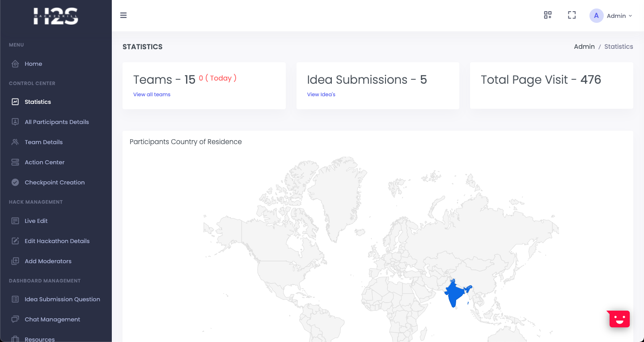Click the hamburger sidebar toggle icon
644x342 pixels.
coord(123,15)
